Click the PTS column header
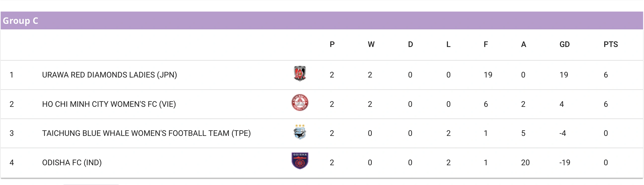Viewport: 644px width, 185px height. [611, 44]
